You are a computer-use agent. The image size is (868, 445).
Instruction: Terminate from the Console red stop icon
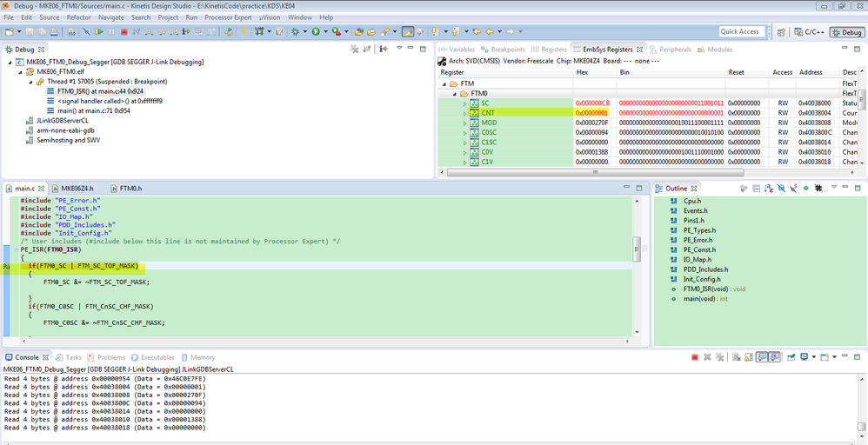(x=695, y=357)
